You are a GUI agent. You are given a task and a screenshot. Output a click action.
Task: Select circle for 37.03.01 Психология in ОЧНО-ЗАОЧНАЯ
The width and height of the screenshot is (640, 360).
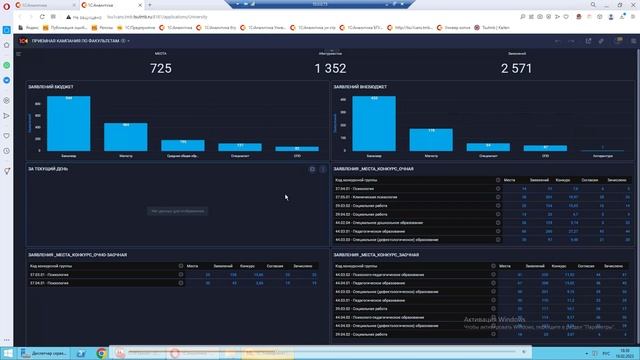(x=181, y=275)
